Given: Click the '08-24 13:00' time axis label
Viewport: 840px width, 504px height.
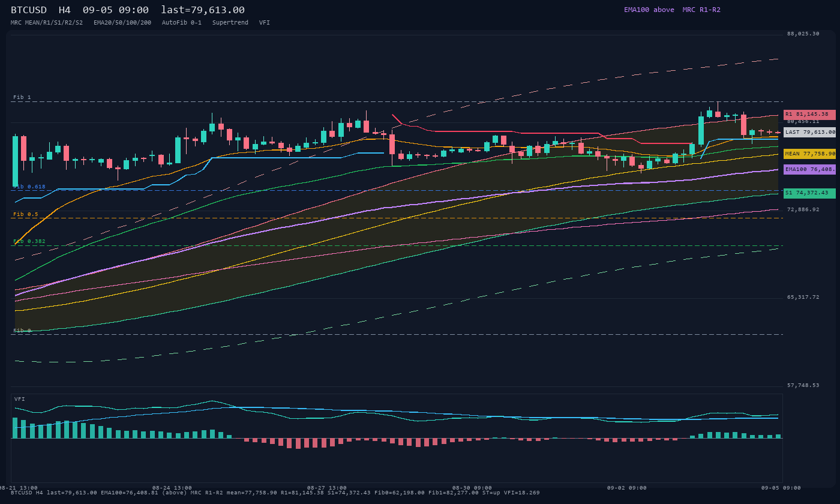Looking at the screenshot, I should (x=172, y=488).
